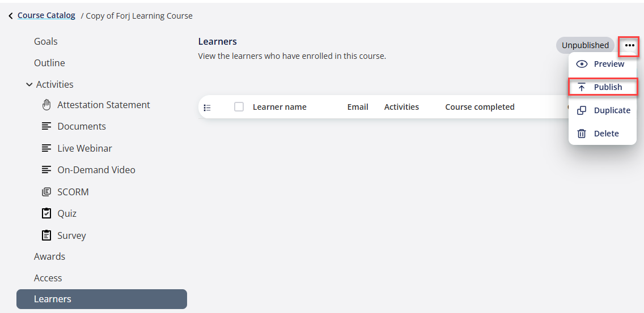
Task: Click the Survey clipboard icon
Action: point(46,235)
